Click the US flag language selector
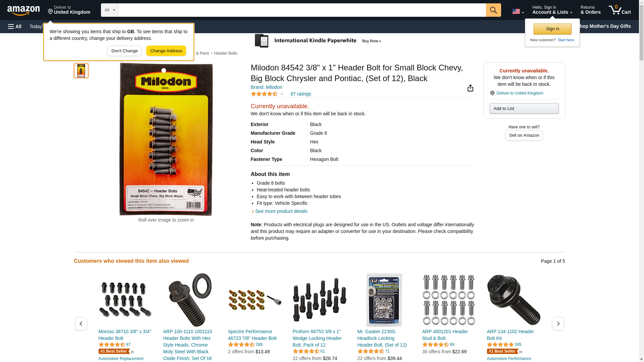The width and height of the screenshot is (644, 362). click(518, 11)
